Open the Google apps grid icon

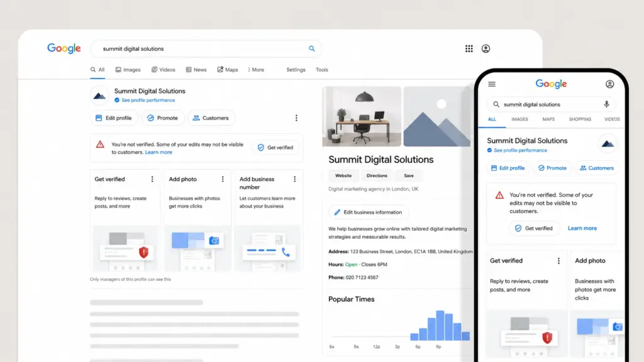469,48
